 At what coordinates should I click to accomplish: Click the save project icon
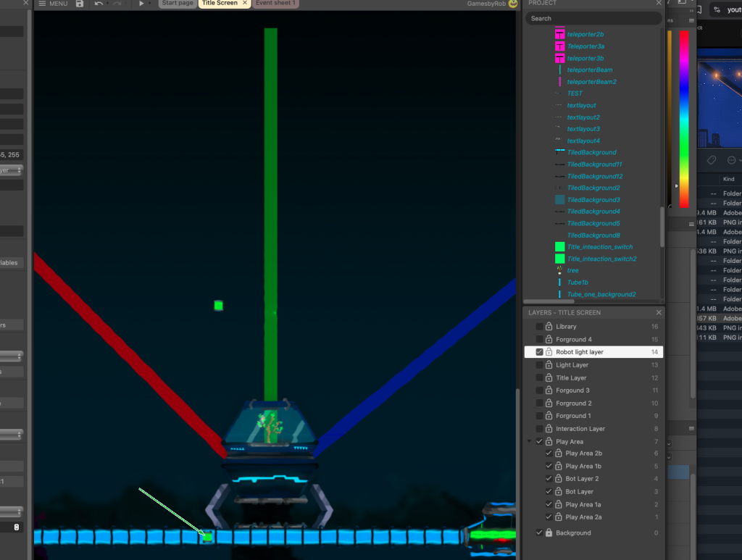pos(80,4)
